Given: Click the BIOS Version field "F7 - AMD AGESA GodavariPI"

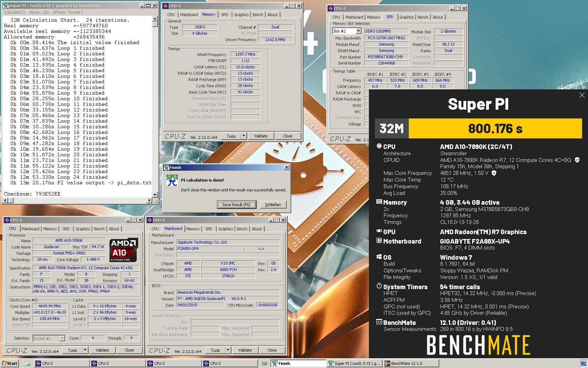Looking at the screenshot, I should [x=228, y=299].
